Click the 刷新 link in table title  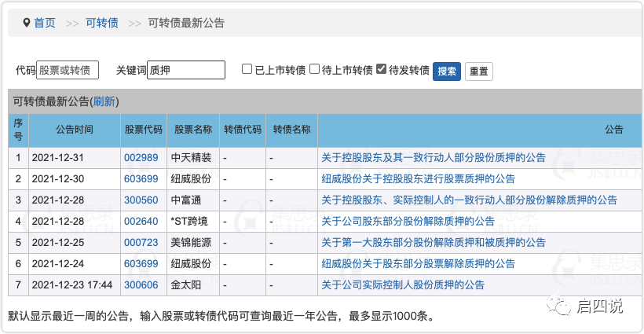pyautogui.click(x=104, y=101)
